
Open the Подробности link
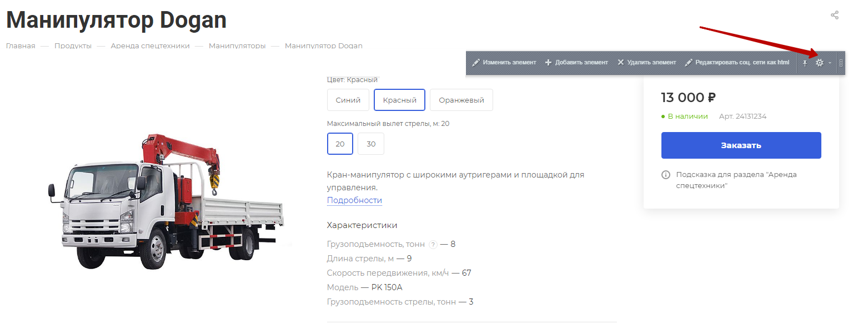click(x=354, y=200)
